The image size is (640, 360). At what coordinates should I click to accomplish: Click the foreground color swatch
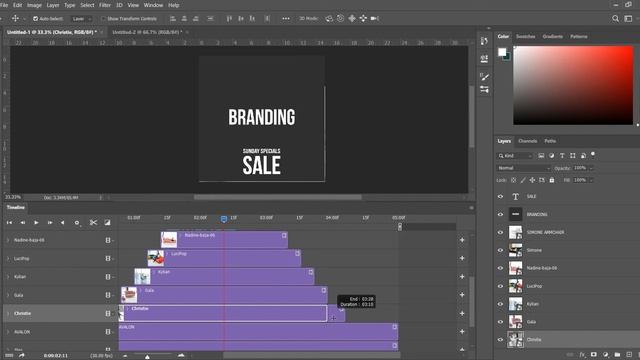(502, 52)
